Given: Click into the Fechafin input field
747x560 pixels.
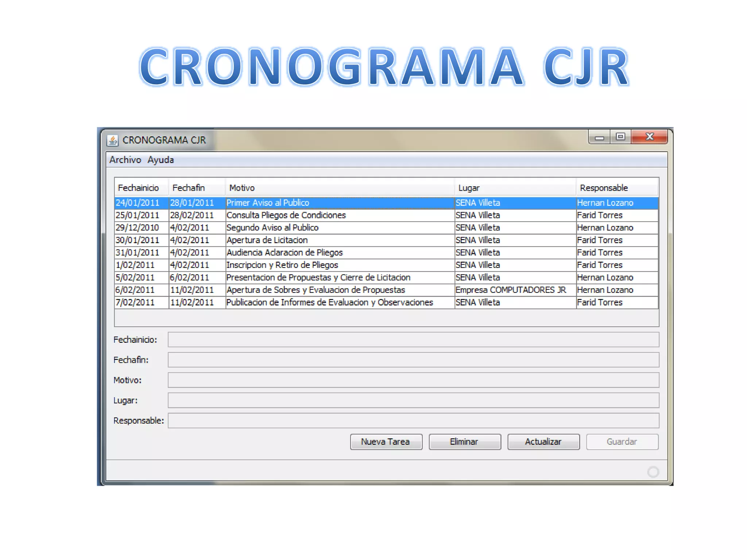Looking at the screenshot, I should [413, 360].
